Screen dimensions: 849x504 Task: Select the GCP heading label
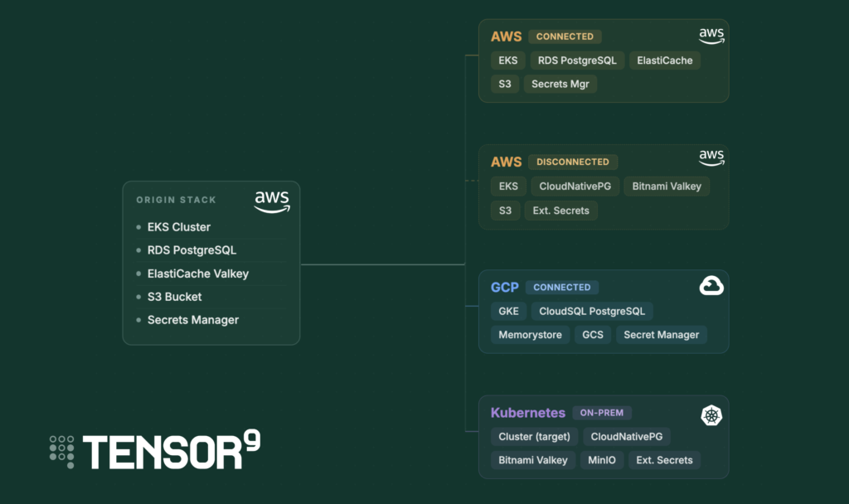(x=505, y=287)
